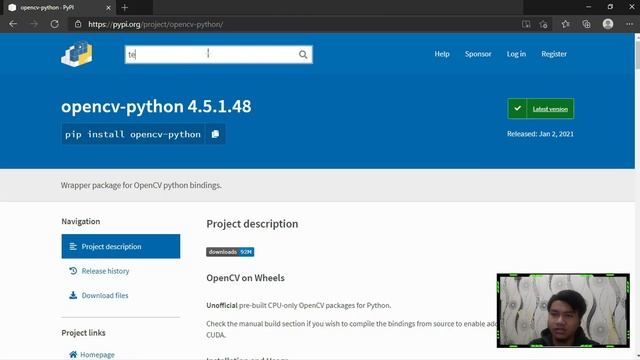Image resolution: width=640 pixels, height=360 pixels.
Task: Click the PyPI logo
Action: (x=77, y=53)
